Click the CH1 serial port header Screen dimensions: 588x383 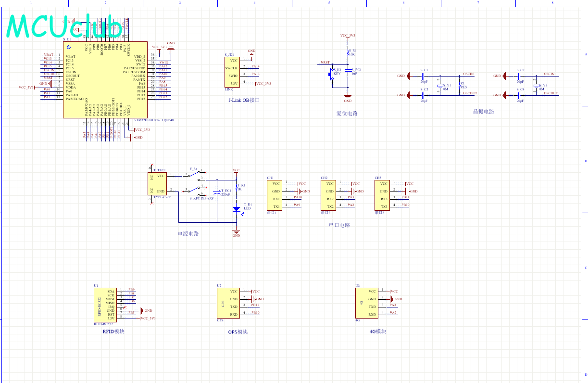tap(275, 195)
